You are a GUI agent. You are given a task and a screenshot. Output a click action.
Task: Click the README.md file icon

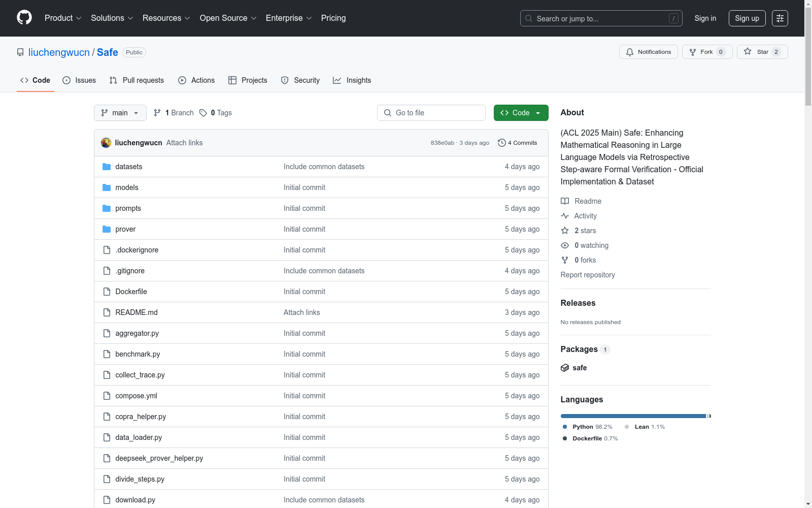(107, 312)
